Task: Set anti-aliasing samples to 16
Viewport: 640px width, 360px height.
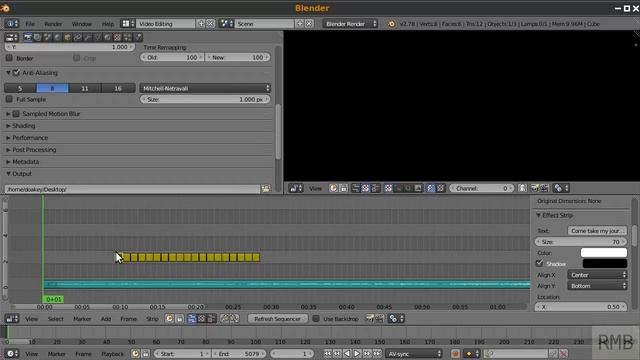Action: pyautogui.click(x=118, y=88)
